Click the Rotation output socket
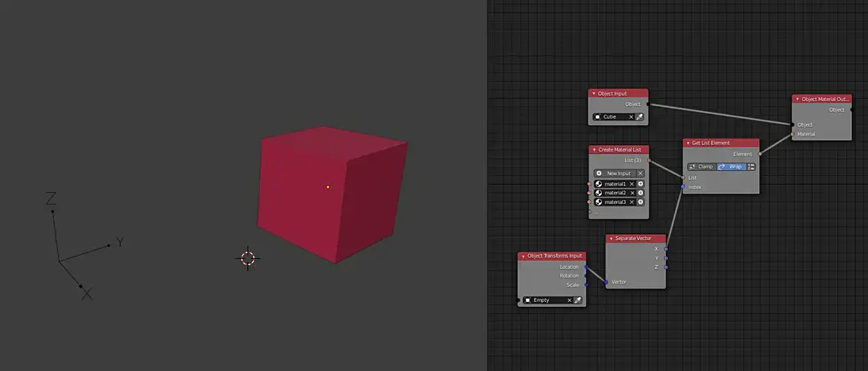868x371 pixels. click(x=586, y=276)
